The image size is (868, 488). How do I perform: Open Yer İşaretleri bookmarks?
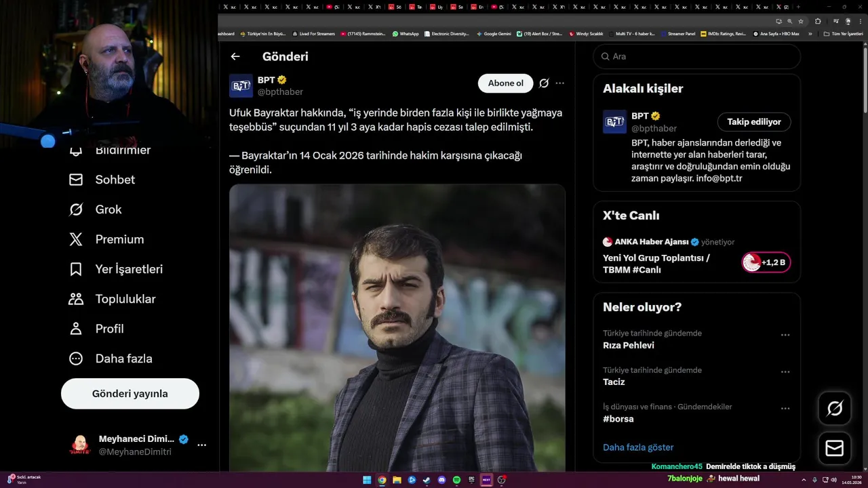click(x=116, y=269)
